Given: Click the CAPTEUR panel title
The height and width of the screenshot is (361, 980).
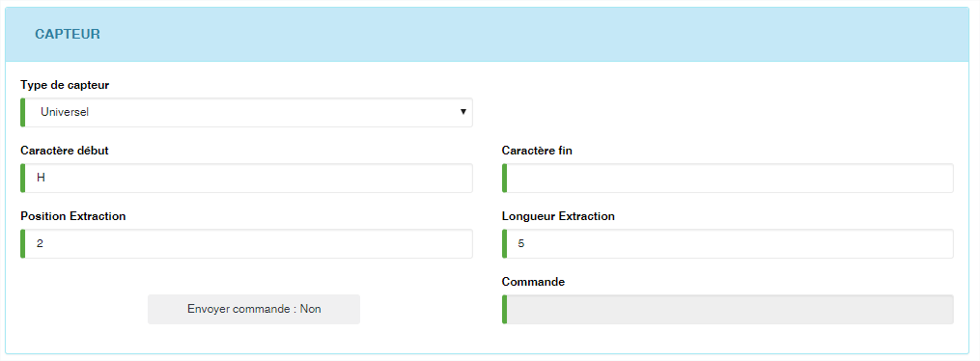Looking at the screenshot, I should click(68, 35).
